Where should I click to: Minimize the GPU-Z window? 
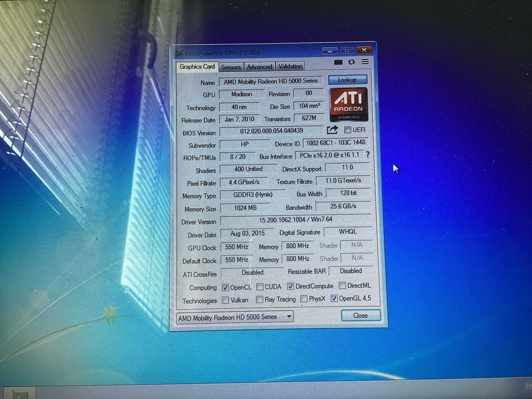point(330,51)
